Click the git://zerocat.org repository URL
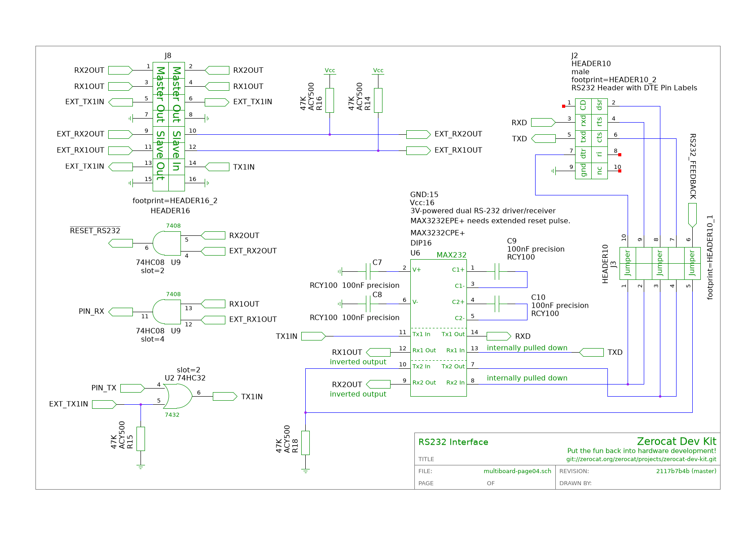Screen dimensions: 756x535 point(641,459)
